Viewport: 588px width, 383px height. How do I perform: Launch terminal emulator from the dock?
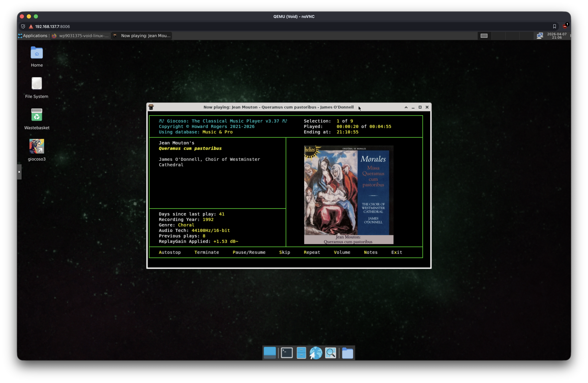pyautogui.click(x=287, y=353)
